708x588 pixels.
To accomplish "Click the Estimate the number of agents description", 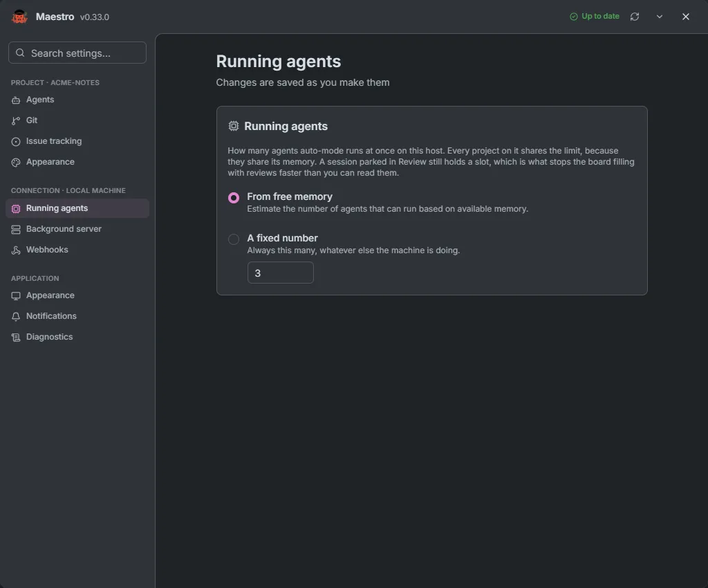I will point(387,209).
